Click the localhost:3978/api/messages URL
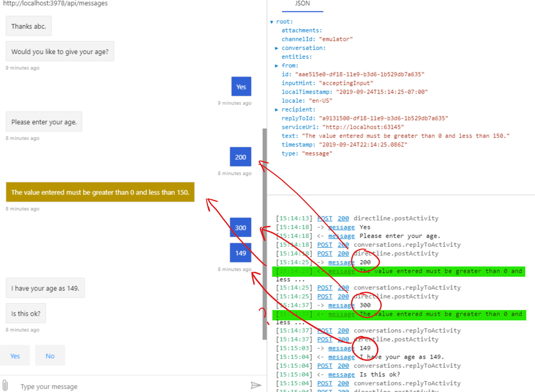Viewport: 535px width, 392px height. point(56,4)
